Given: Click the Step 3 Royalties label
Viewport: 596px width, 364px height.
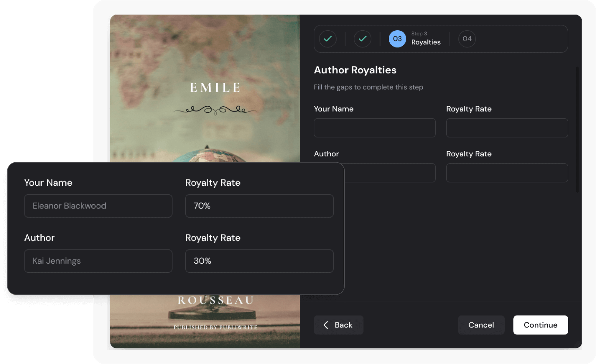Looking at the screenshot, I should [x=426, y=39].
